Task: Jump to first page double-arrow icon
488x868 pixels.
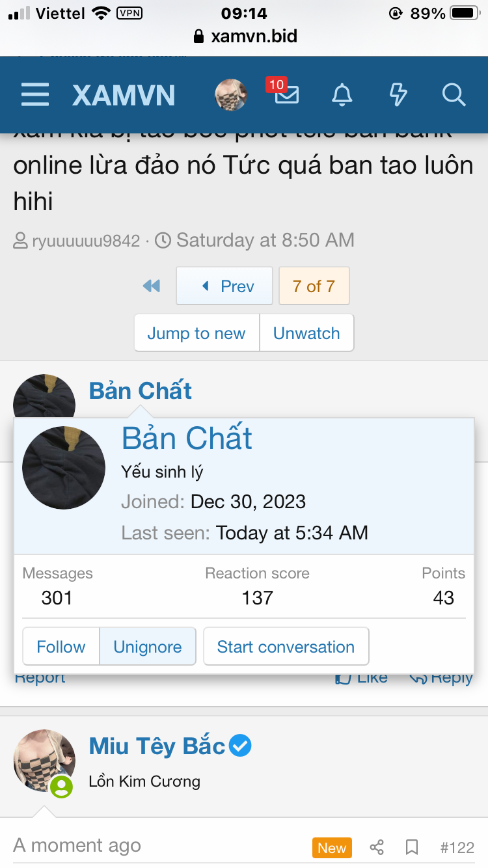Action: (152, 286)
